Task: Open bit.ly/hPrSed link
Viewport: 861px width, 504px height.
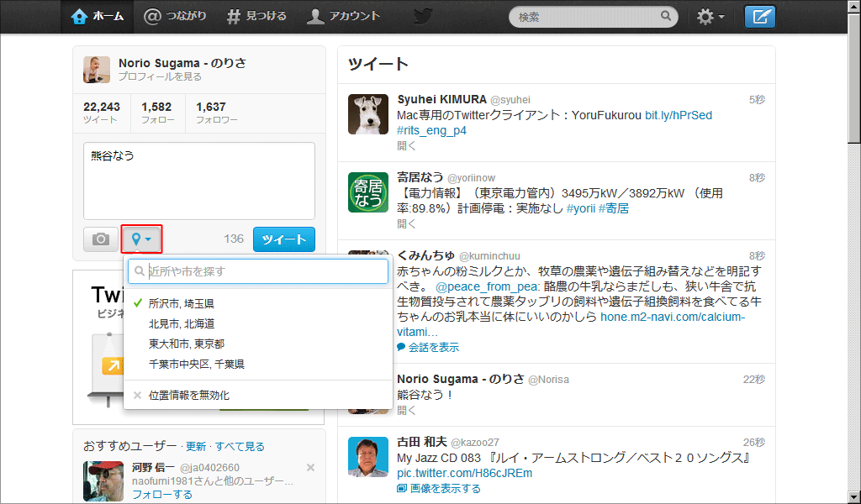Action: (x=679, y=115)
